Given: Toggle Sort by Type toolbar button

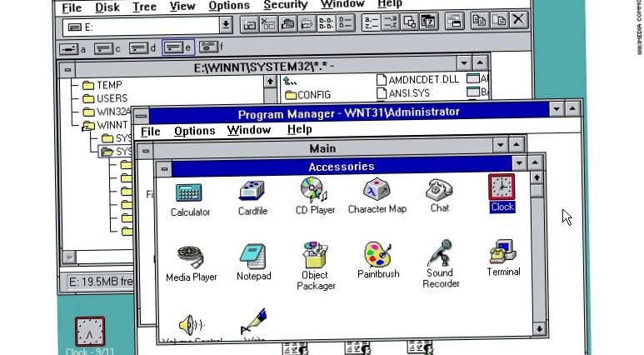Looking at the screenshot, I should click(x=390, y=22).
